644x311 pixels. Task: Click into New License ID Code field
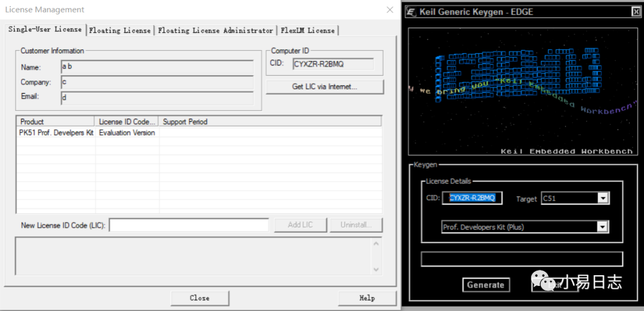pos(189,225)
